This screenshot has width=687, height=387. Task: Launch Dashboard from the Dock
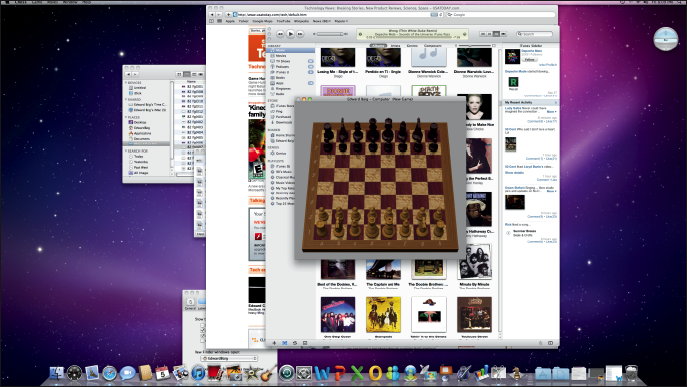coord(74,373)
